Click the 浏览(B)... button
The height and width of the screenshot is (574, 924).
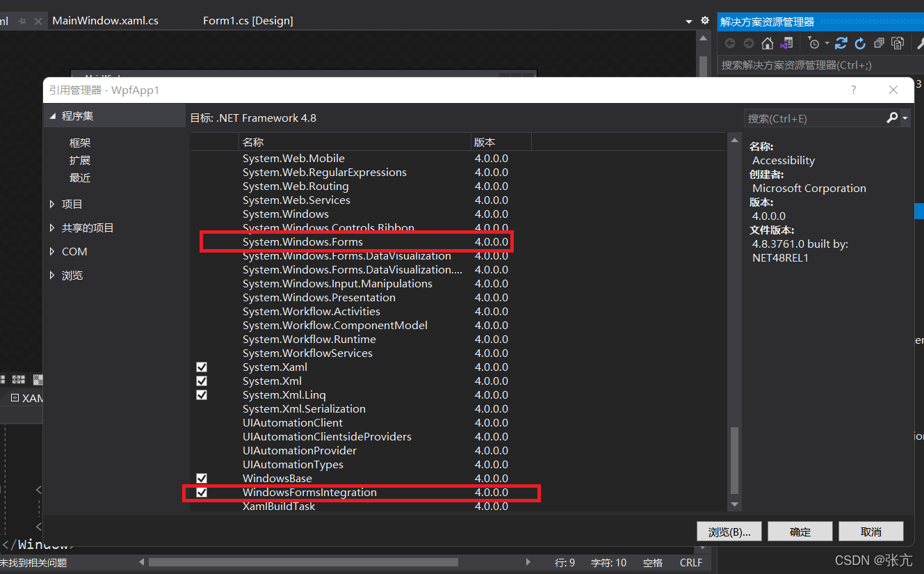point(729,532)
